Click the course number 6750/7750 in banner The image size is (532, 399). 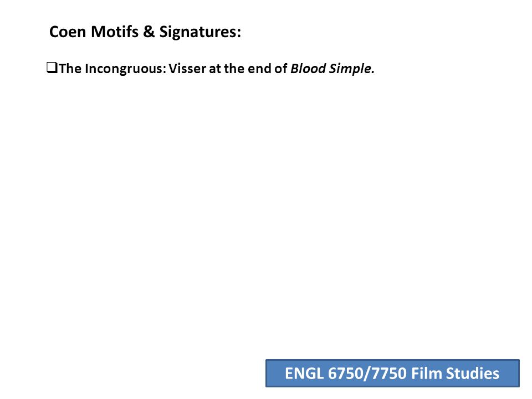tap(367, 373)
